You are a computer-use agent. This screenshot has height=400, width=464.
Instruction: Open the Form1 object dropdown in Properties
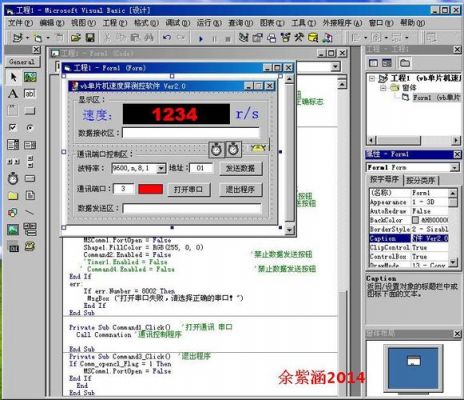[454, 167]
